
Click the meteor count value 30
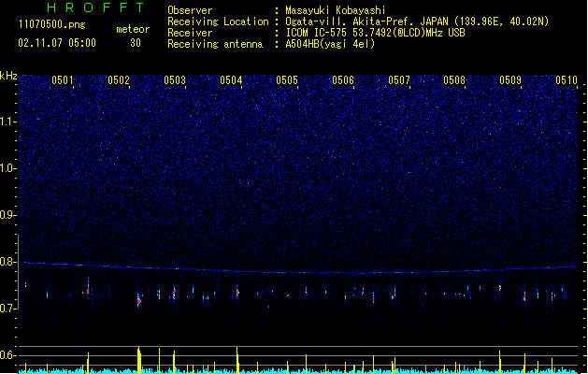click(136, 43)
